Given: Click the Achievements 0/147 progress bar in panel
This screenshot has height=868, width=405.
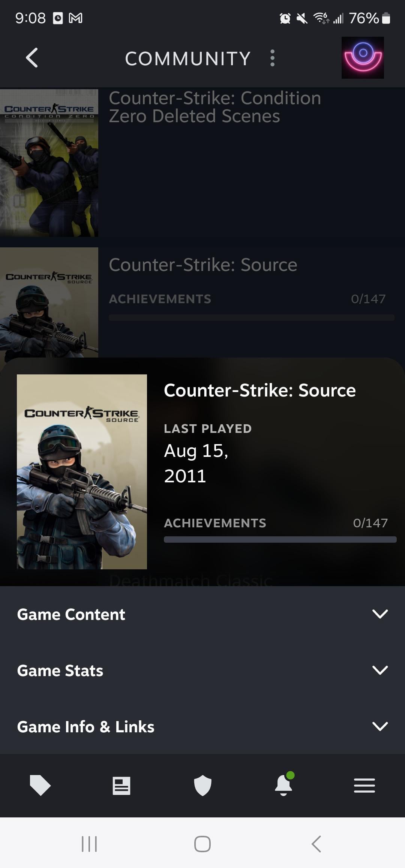Looking at the screenshot, I should click(280, 539).
